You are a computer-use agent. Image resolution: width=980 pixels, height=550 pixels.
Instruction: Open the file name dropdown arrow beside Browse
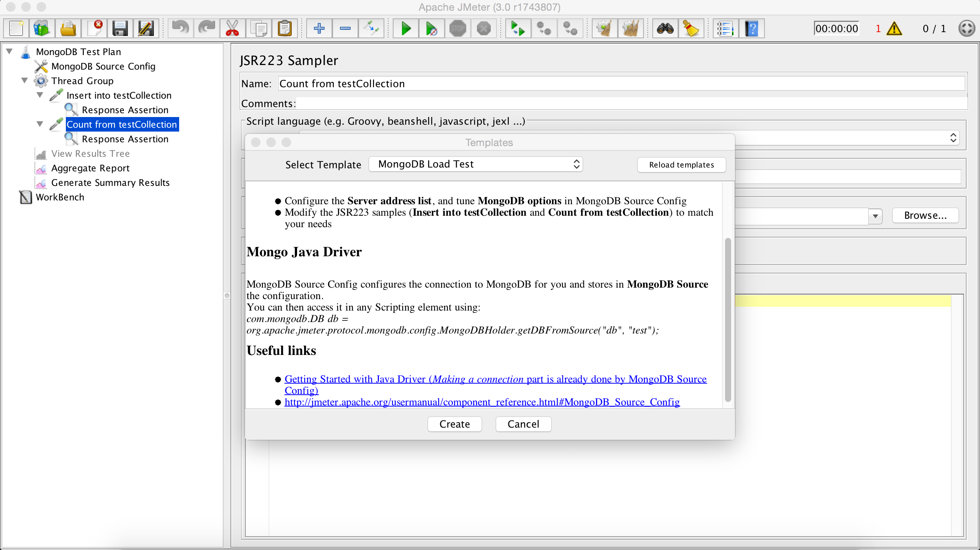875,216
